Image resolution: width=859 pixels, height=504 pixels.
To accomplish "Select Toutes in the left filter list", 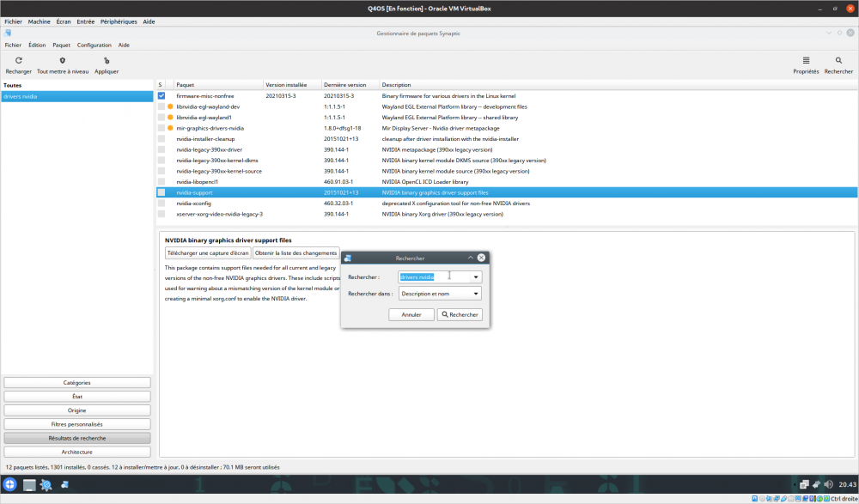I will (x=13, y=86).
